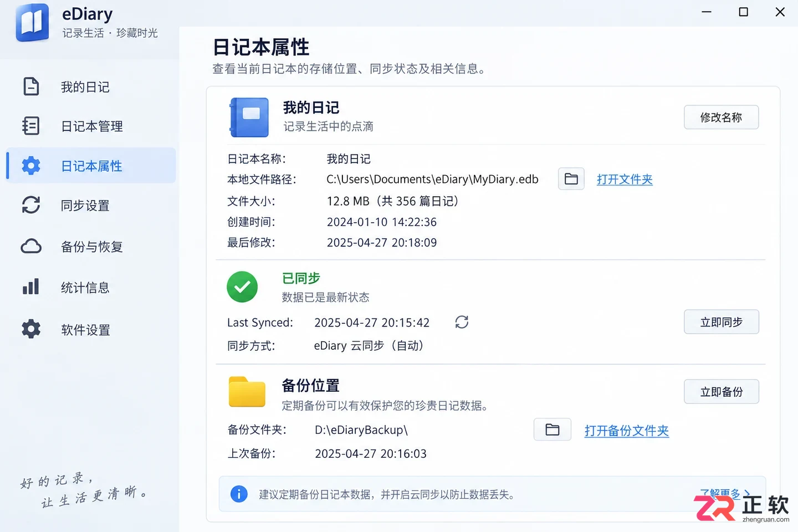Click the file size 12.8 MB value
The width and height of the screenshot is (798, 532).
point(393,201)
